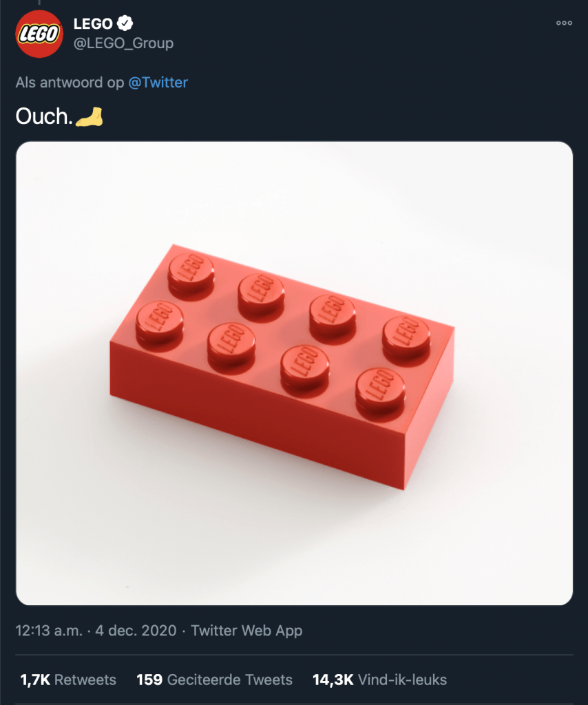View the 14,3K Vind-ik-leuks list
This screenshot has width=588, height=705.
pos(379,680)
